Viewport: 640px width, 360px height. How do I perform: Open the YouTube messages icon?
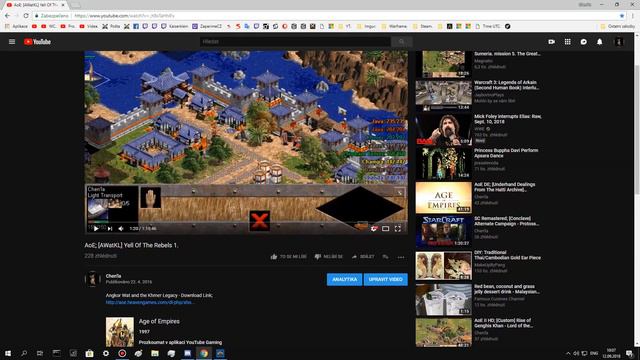pos(584,42)
